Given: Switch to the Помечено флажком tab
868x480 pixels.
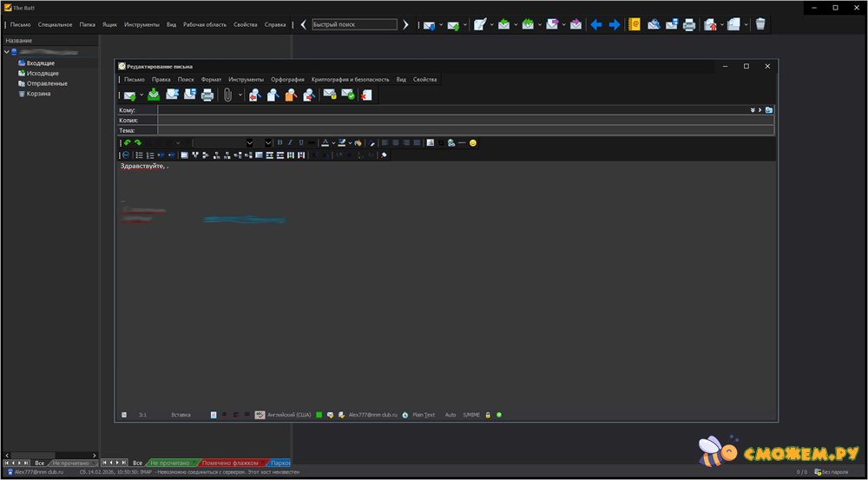Looking at the screenshot, I should pos(229,464).
